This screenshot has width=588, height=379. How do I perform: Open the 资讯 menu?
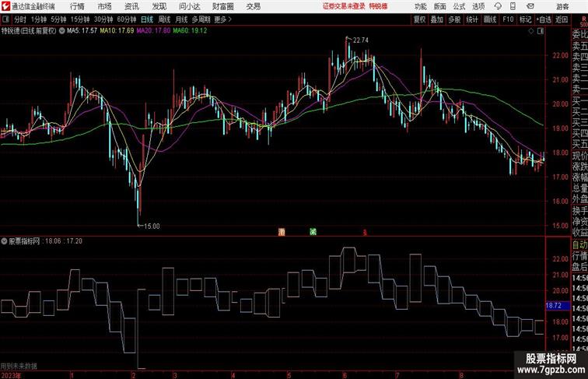click(x=131, y=6)
